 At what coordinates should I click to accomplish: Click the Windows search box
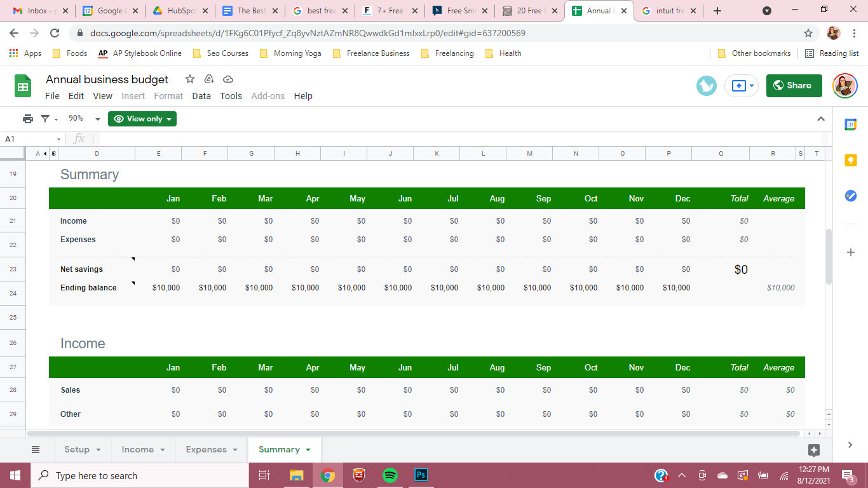point(140,475)
